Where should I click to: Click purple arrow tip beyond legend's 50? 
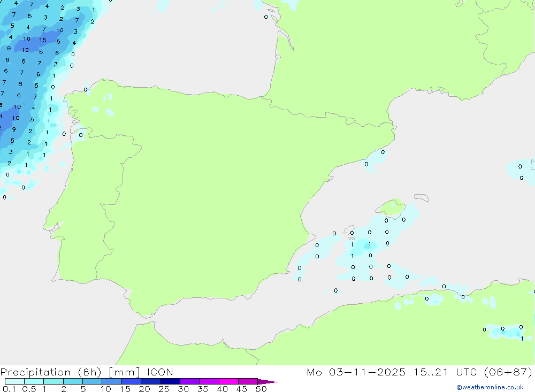tap(267, 382)
